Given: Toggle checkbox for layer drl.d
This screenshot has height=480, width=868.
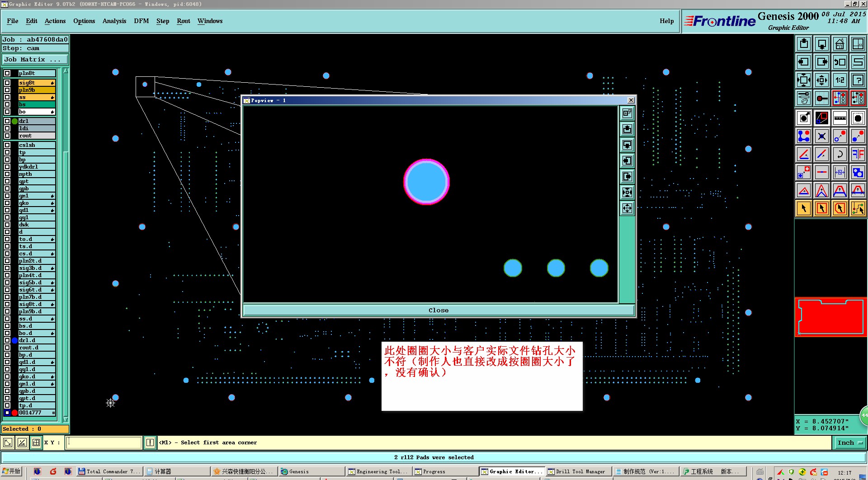Looking at the screenshot, I should [x=7, y=340].
